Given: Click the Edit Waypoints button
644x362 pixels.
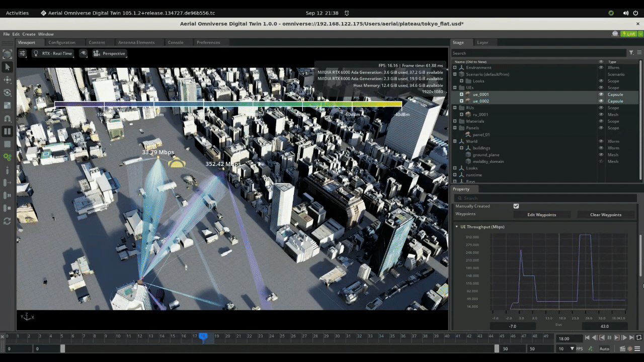Looking at the screenshot, I should [542, 215].
